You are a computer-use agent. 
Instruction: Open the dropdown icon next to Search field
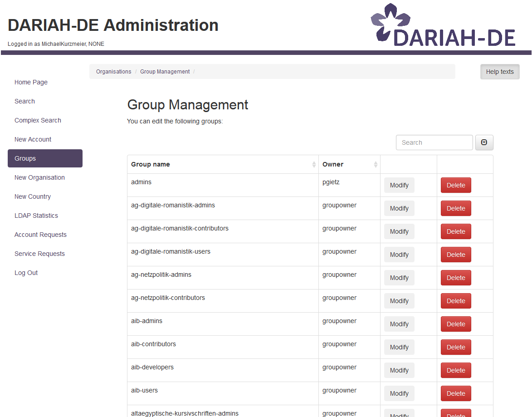pyautogui.click(x=484, y=142)
